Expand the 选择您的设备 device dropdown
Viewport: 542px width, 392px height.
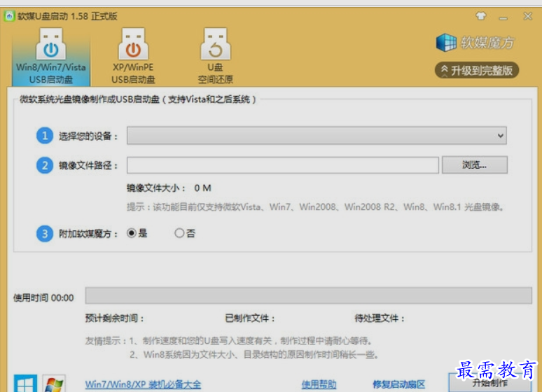[x=317, y=136]
